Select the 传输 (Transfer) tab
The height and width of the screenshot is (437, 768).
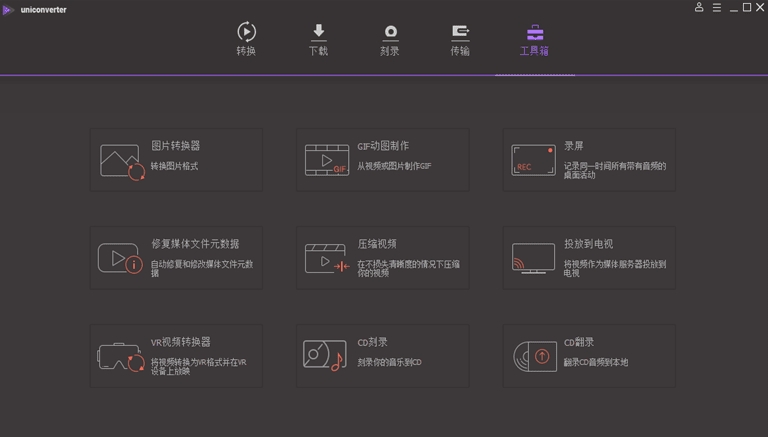point(460,40)
